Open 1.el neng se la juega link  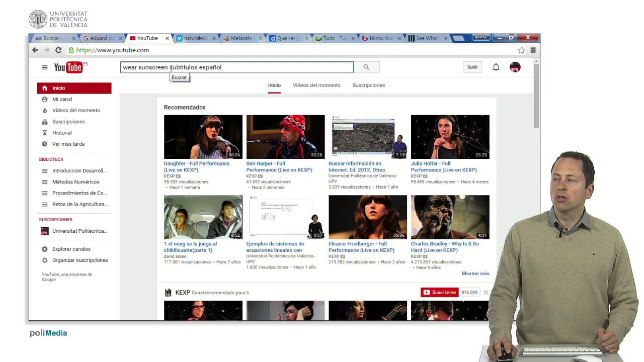(190, 247)
